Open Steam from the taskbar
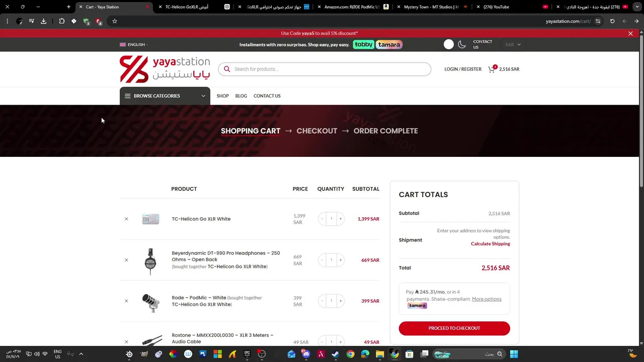The image size is (644, 362). click(x=336, y=354)
